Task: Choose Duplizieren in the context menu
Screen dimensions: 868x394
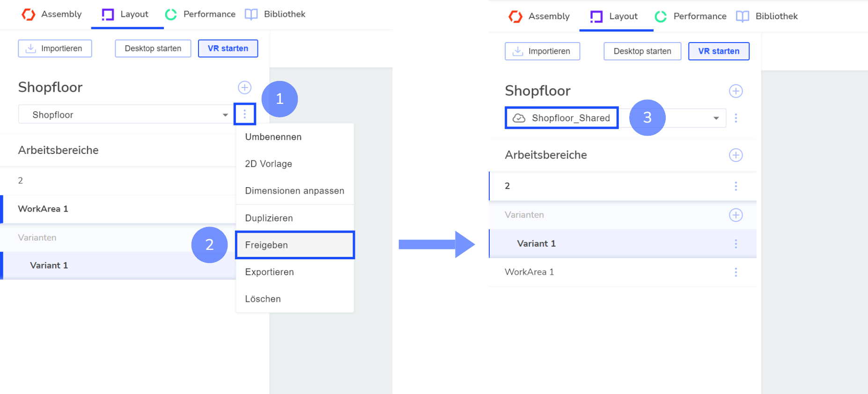Action: (x=269, y=218)
